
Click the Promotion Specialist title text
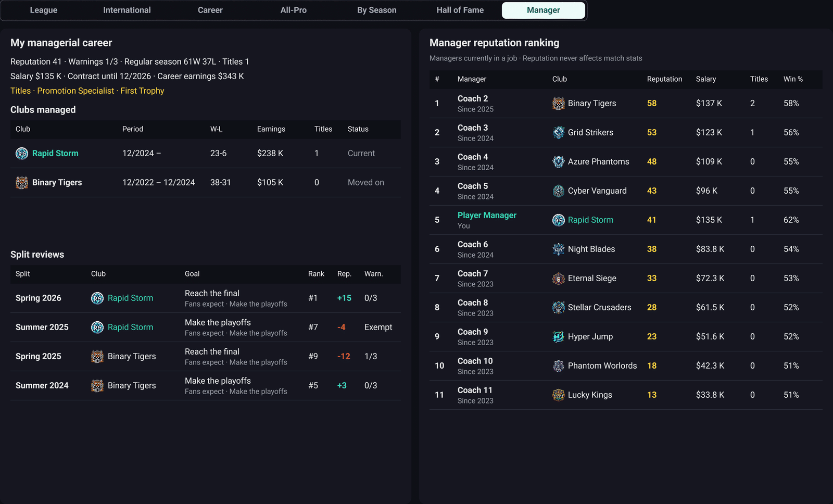[x=75, y=91]
